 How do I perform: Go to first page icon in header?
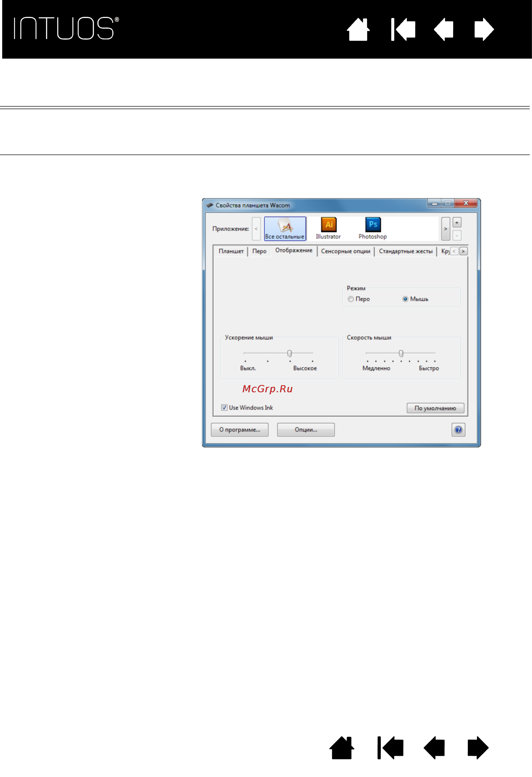[x=403, y=29]
